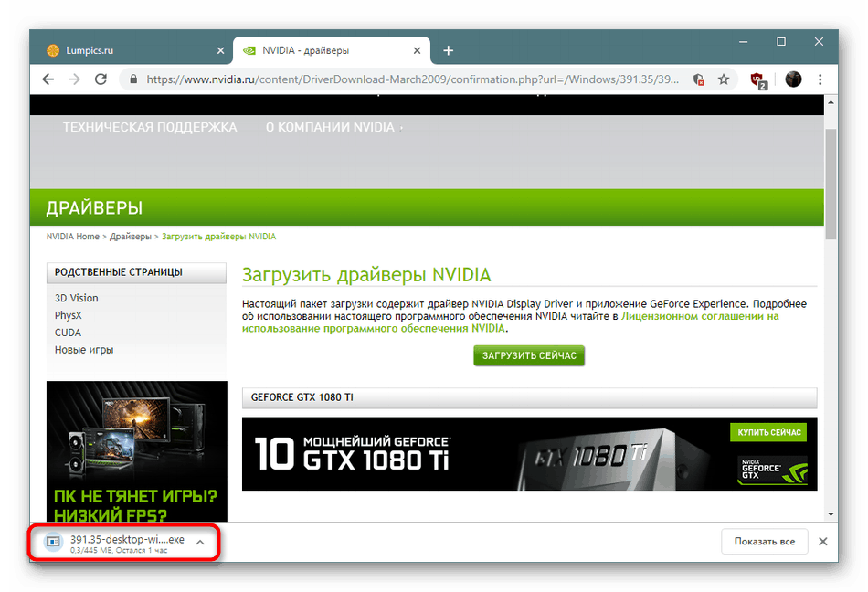The width and height of the screenshot is (868, 592).
Task: Click the ДРАЙВЕРЫ green heading
Action: pos(94,208)
